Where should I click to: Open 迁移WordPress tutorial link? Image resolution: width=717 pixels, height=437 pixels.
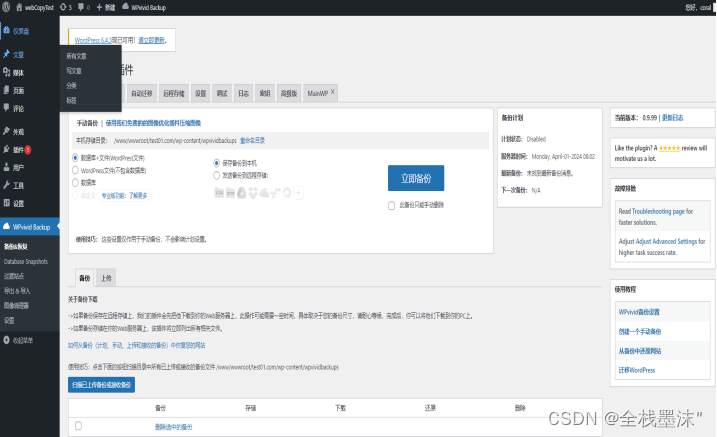tap(637, 370)
